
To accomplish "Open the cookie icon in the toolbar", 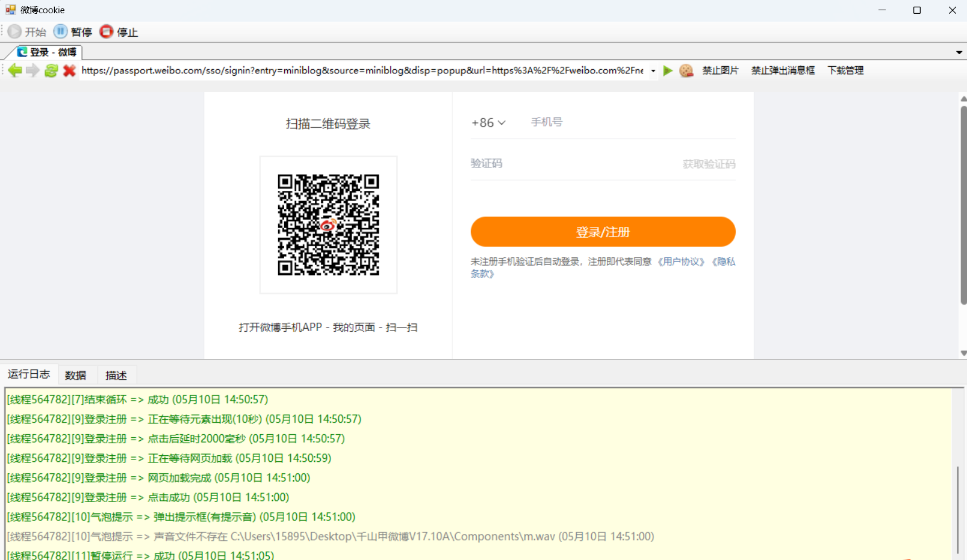I will point(686,70).
